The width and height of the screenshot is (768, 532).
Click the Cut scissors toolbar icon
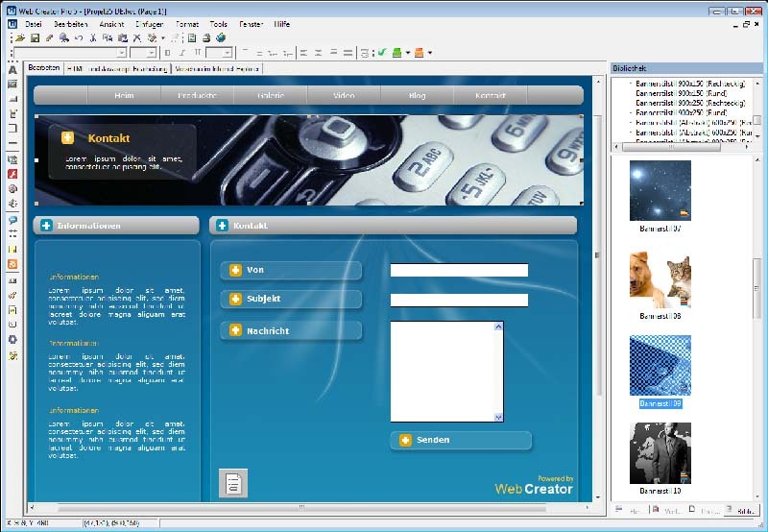pos(93,37)
